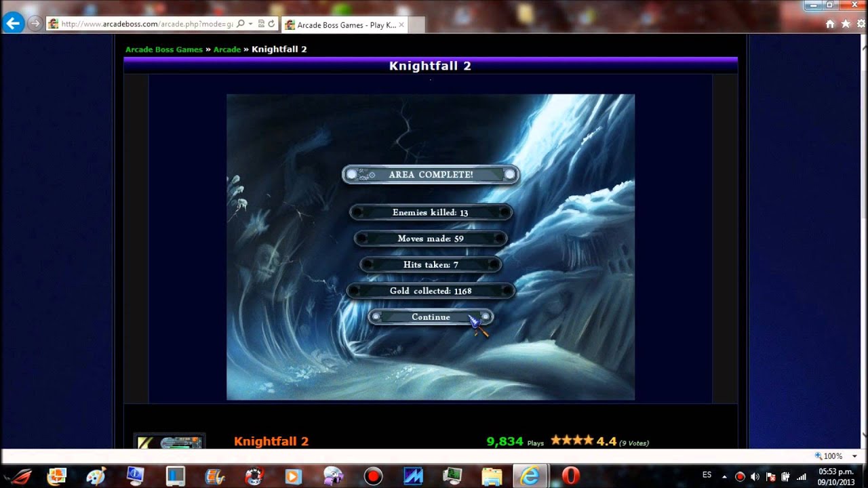Click the network signal tray icon
Viewport: 868px width, 488px height.
tap(801, 476)
